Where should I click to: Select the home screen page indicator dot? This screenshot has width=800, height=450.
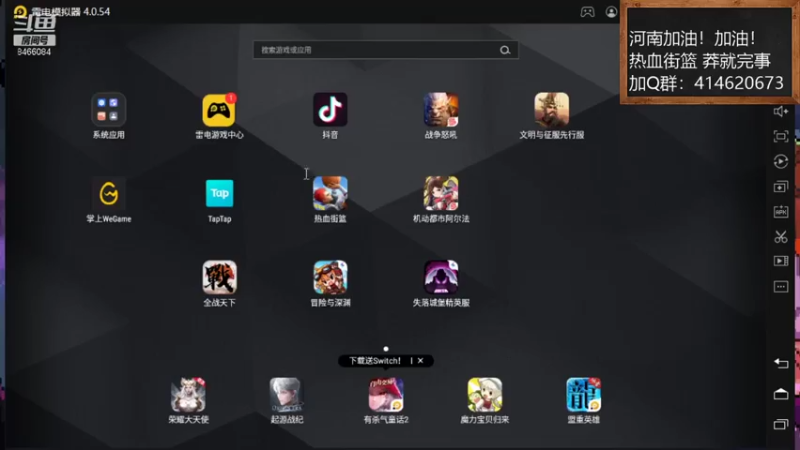[386, 349]
